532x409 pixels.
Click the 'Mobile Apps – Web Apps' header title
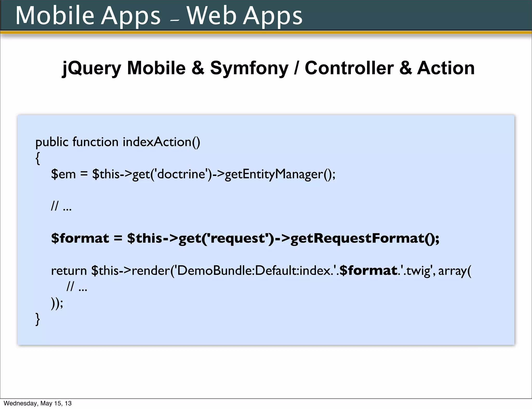[159, 16]
